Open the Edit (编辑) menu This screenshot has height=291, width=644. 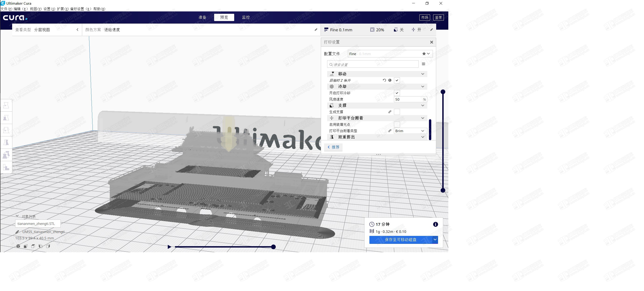pyautogui.click(x=21, y=9)
